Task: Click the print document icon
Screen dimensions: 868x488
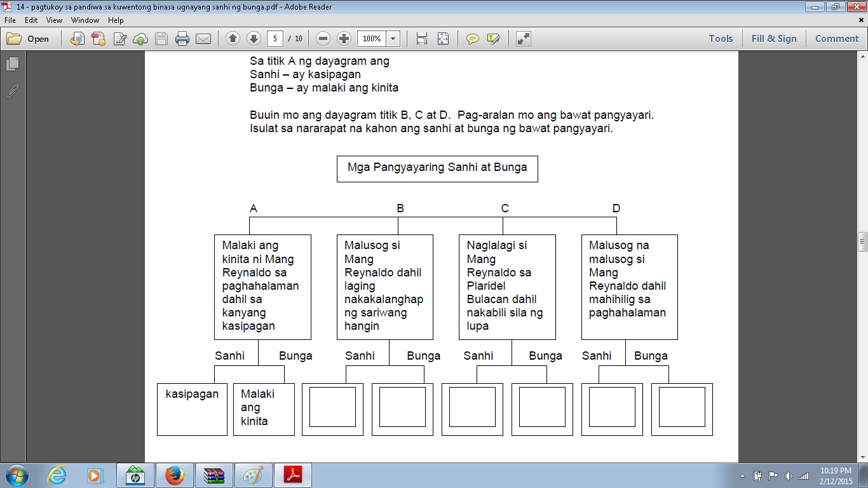Action: click(182, 39)
